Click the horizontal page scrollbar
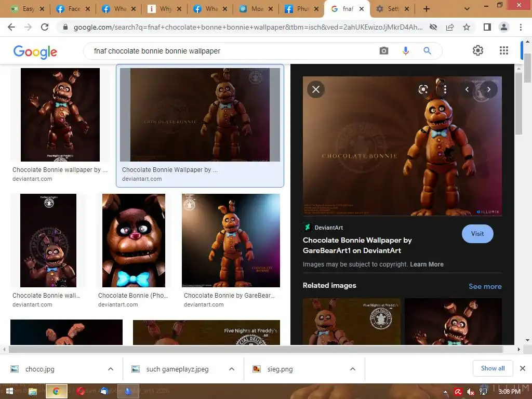The height and width of the screenshot is (399, 532). tap(255, 349)
